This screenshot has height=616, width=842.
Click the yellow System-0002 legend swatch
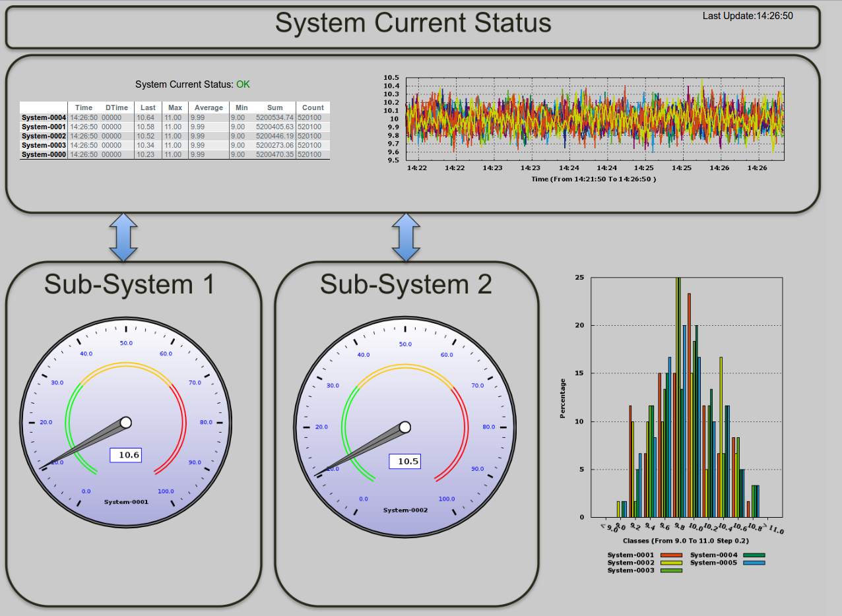pos(671,563)
